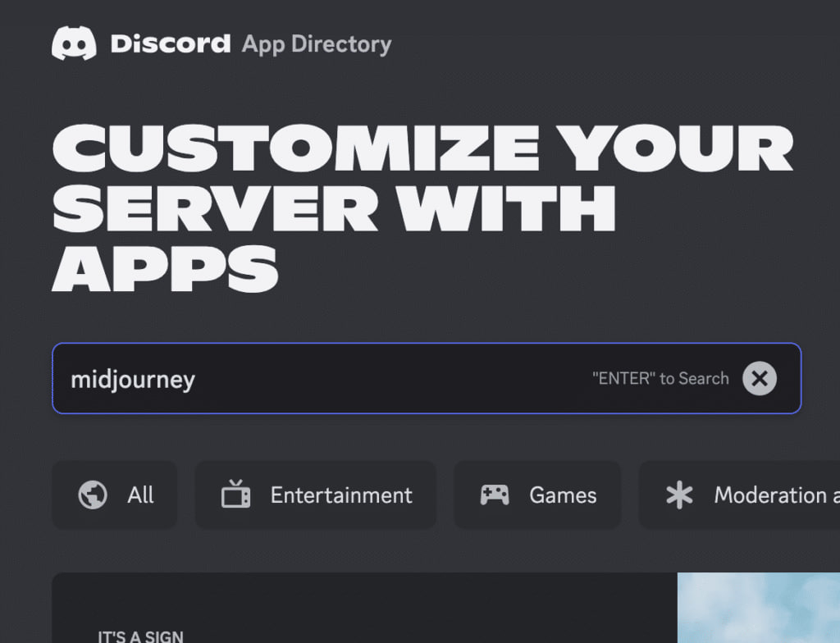Click the asterisk icon for Moderation
This screenshot has height=643, width=840.
pyautogui.click(x=679, y=495)
